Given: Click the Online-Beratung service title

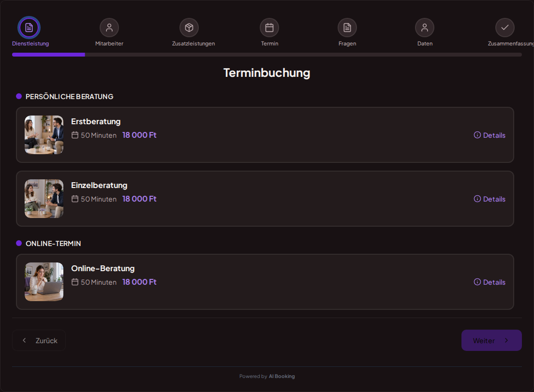Looking at the screenshot, I should point(103,268).
